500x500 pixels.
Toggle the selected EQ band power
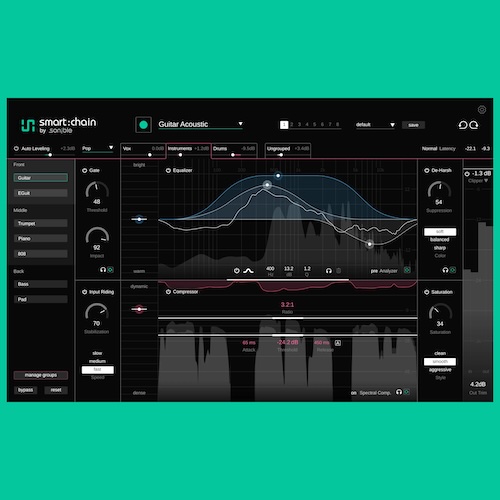point(236,271)
